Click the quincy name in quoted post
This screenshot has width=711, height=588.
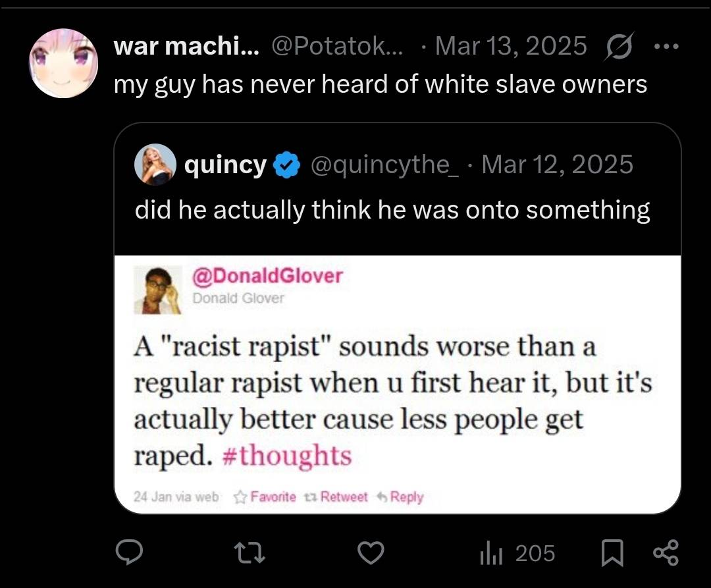coord(226,165)
